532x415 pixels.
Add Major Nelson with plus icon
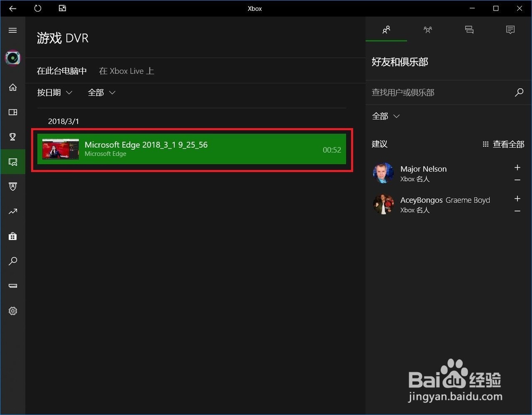coord(518,167)
